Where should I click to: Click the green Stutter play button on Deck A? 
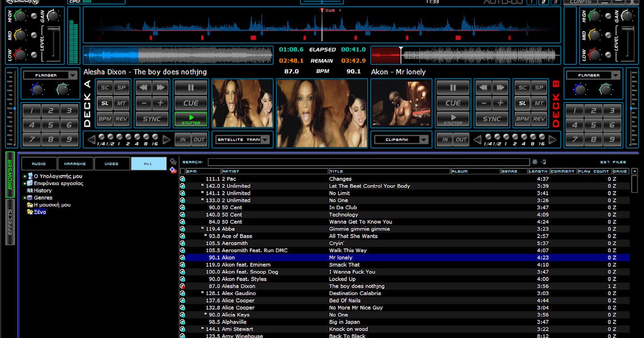tap(191, 119)
